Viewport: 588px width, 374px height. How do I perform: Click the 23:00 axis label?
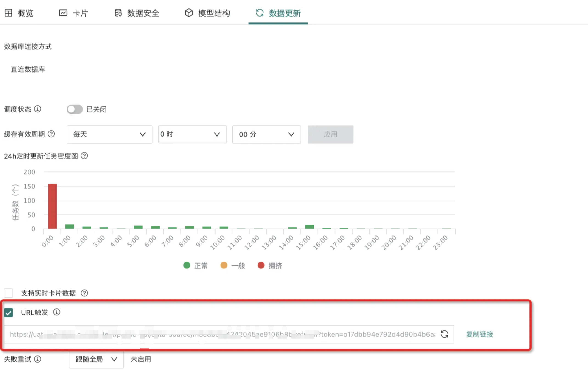tap(440, 243)
